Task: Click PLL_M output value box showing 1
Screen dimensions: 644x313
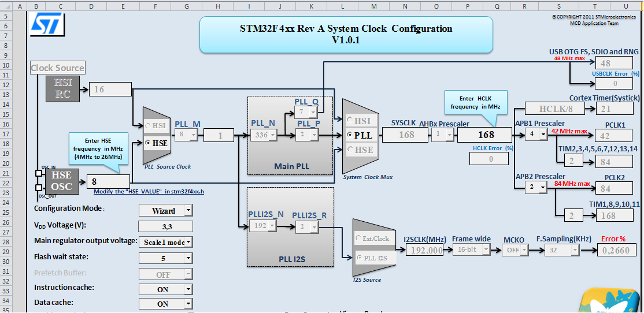Action: (219, 135)
